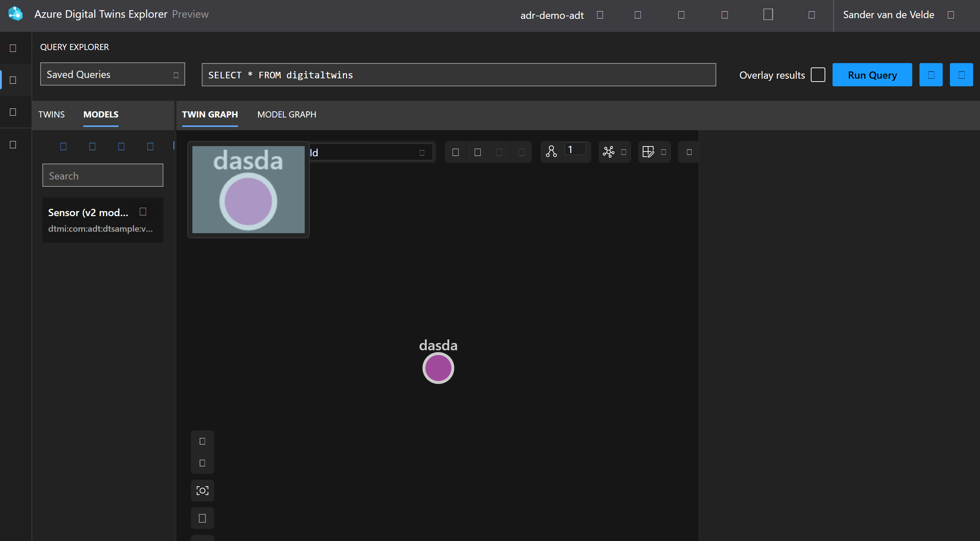
Task: Click the Sander van de Velde user name
Action: 889,15
